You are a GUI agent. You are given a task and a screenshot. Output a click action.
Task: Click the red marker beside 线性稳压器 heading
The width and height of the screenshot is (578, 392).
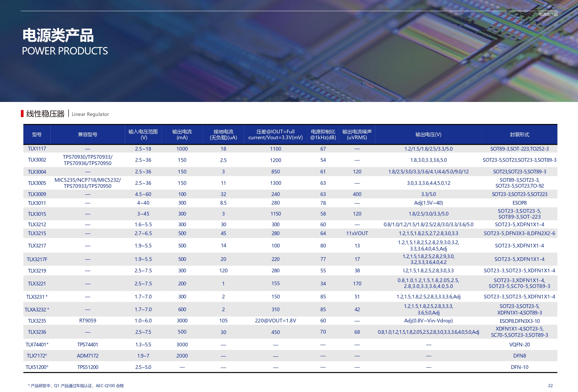coord(22,114)
